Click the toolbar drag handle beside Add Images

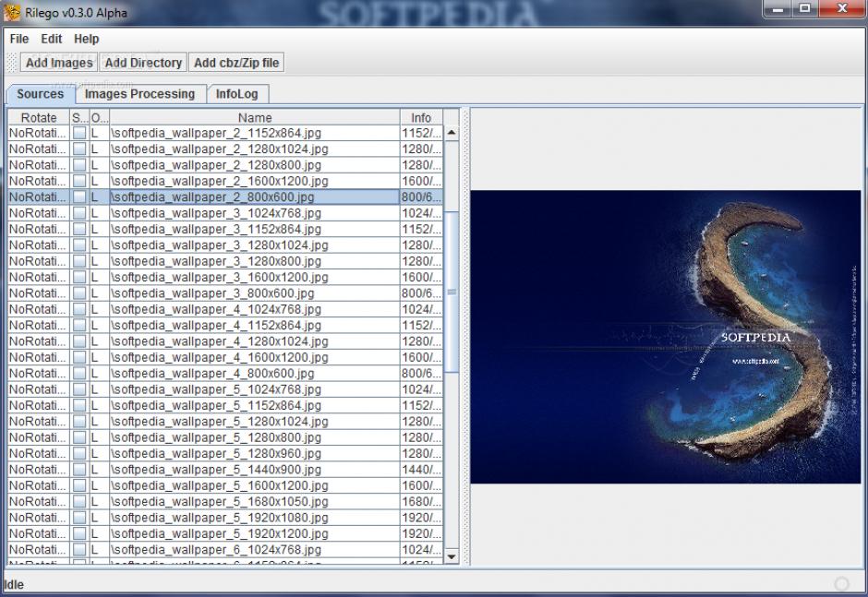pyautogui.click(x=12, y=63)
